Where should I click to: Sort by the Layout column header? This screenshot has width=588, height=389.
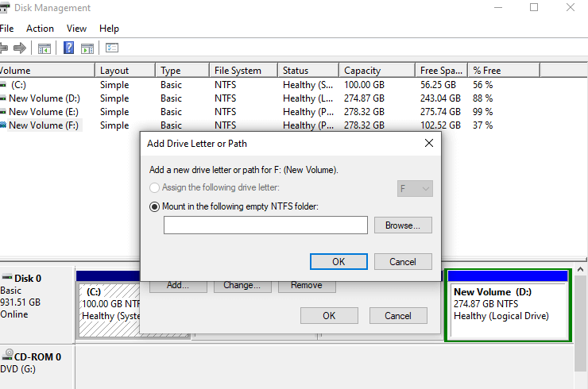tap(126, 71)
